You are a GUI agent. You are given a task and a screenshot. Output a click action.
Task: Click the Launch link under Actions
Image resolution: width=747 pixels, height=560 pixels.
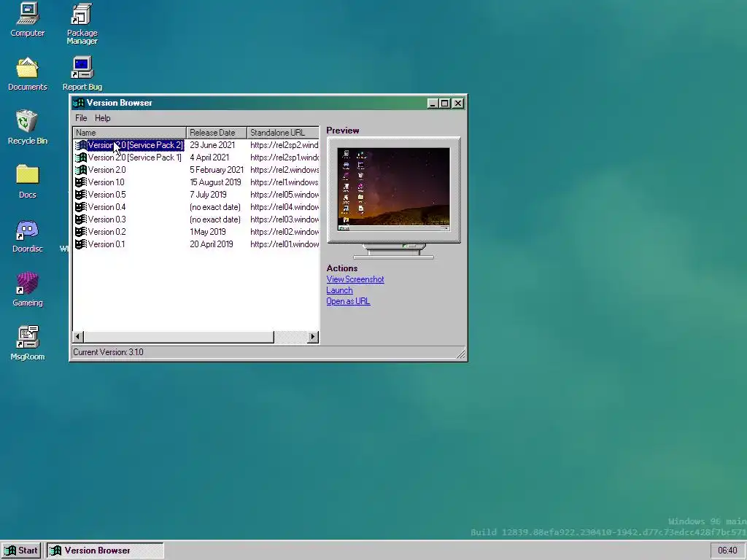339,290
